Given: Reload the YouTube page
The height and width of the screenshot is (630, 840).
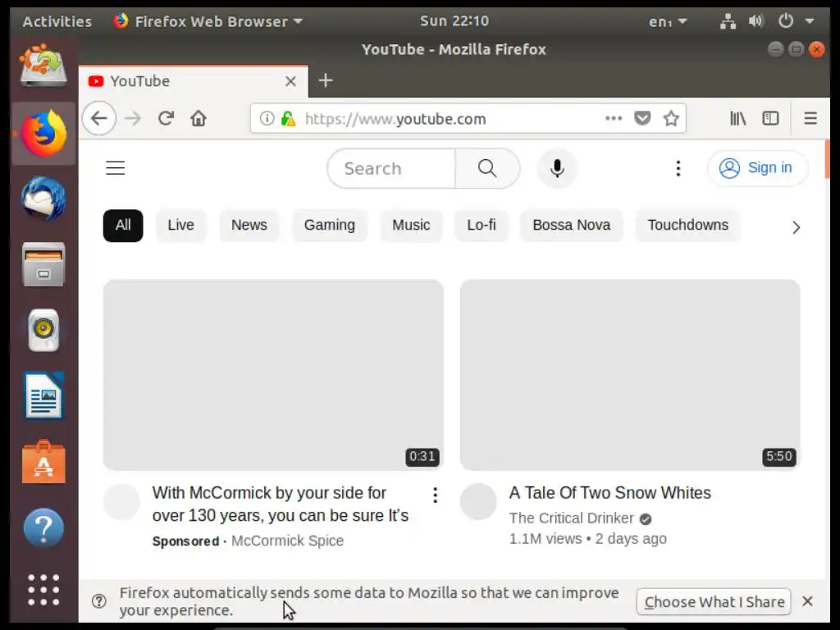Looking at the screenshot, I should (166, 118).
